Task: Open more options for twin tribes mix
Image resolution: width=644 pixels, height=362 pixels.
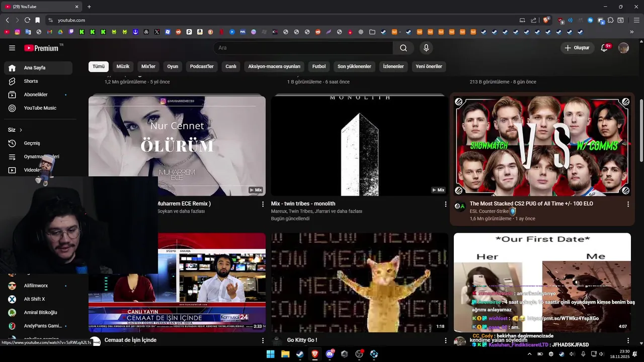Action: pyautogui.click(x=445, y=204)
